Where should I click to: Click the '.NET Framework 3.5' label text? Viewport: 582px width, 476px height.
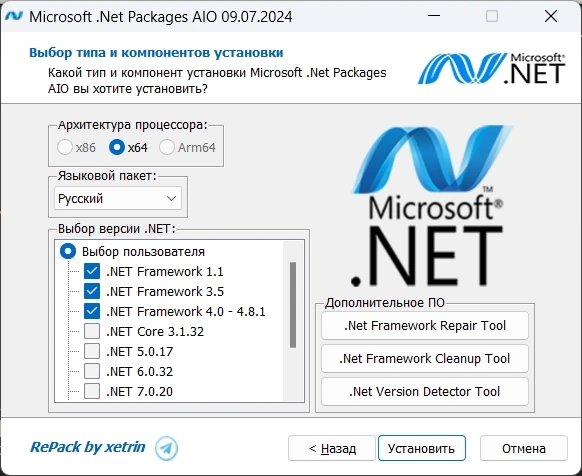click(165, 292)
